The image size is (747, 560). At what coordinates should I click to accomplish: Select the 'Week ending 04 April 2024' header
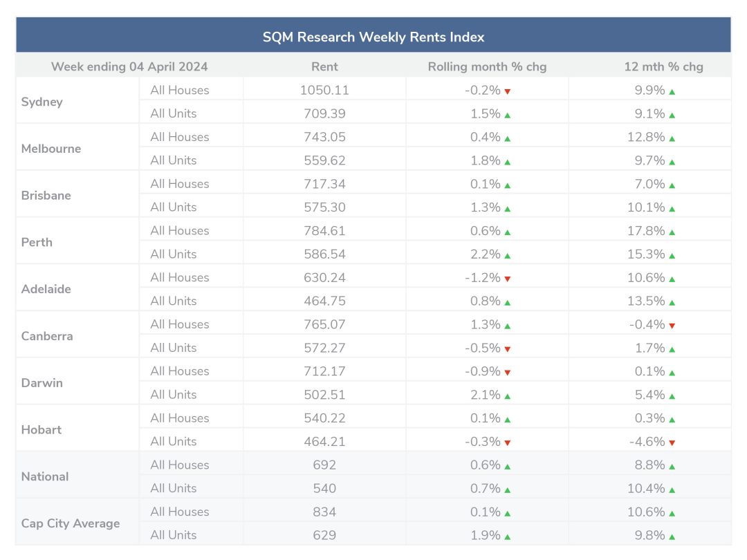tap(129, 66)
